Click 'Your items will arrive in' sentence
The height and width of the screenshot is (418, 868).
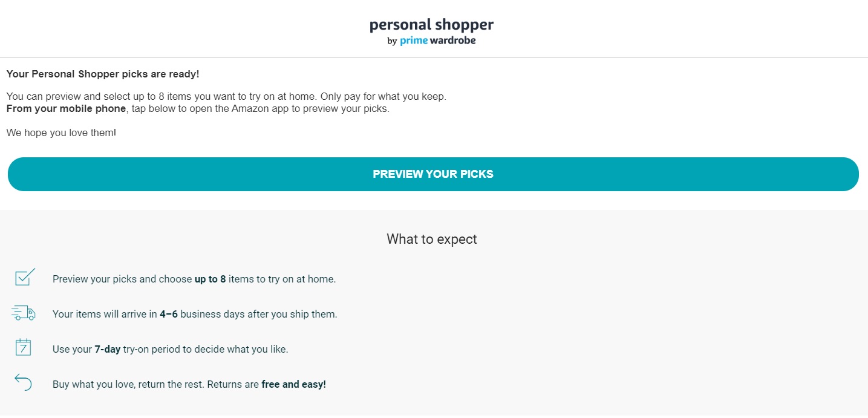[105, 315]
